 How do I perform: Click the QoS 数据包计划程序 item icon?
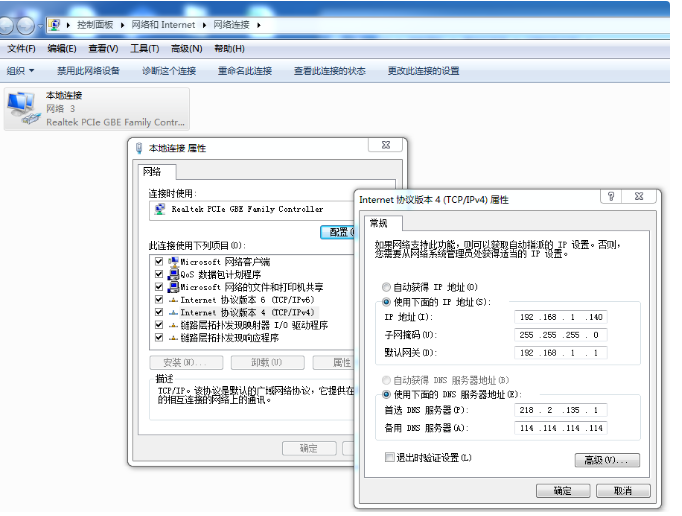[x=173, y=274]
